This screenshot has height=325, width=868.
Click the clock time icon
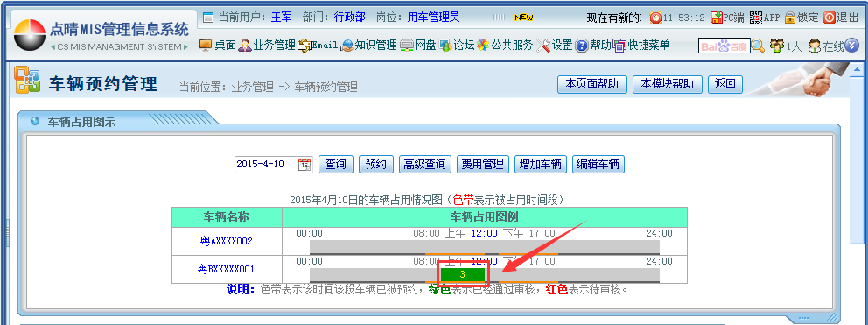click(x=655, y=18)
